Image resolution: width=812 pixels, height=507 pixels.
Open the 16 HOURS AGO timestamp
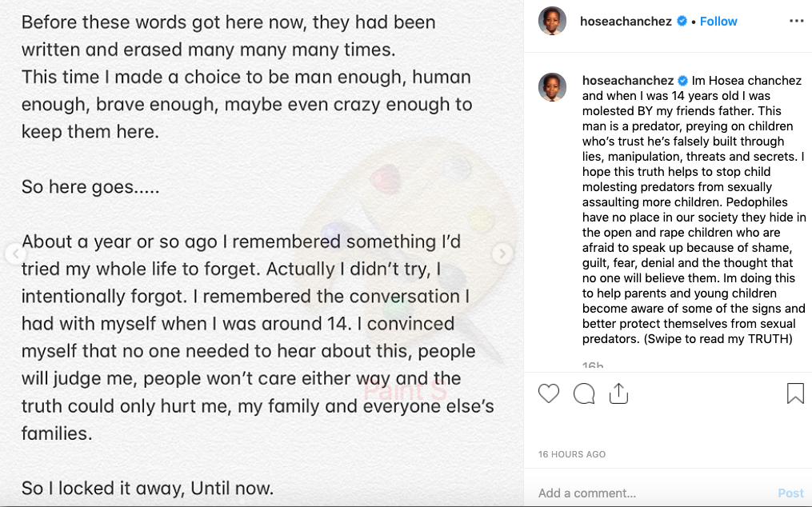pos(572,454)
